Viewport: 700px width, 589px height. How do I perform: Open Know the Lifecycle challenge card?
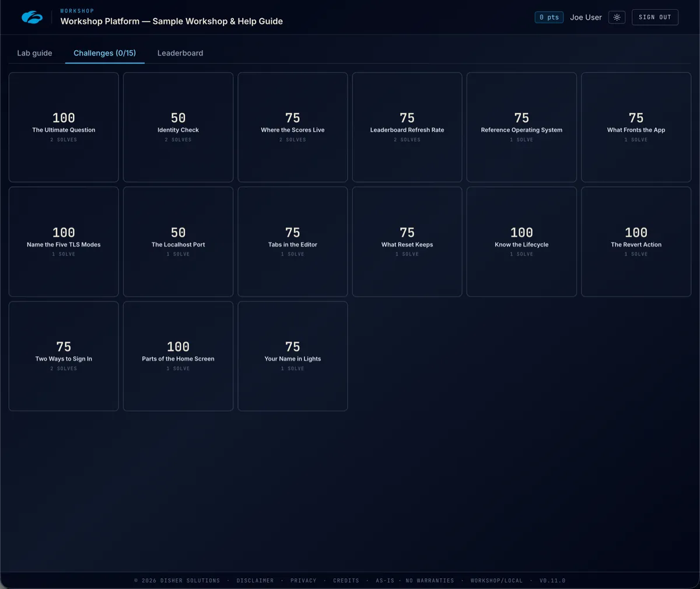(521, 241)
